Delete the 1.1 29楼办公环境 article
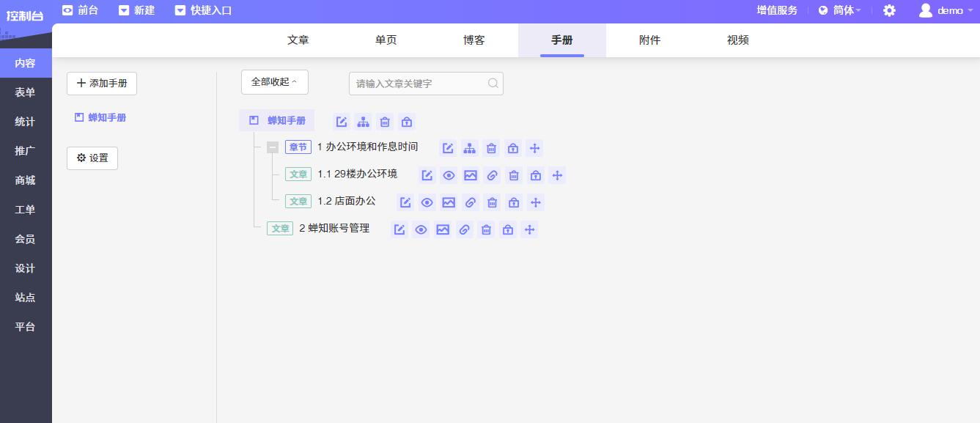This screenshot has height=423, width=980. point(515,175)
